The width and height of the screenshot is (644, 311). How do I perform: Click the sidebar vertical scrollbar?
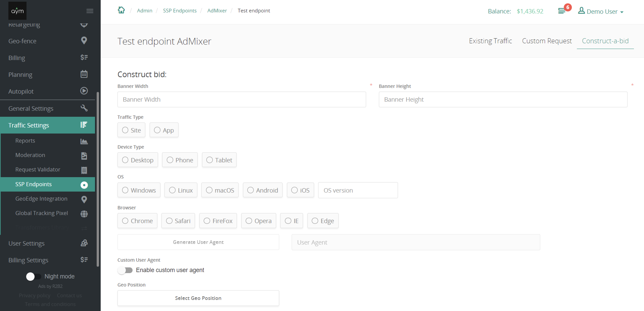click(98, 179)
